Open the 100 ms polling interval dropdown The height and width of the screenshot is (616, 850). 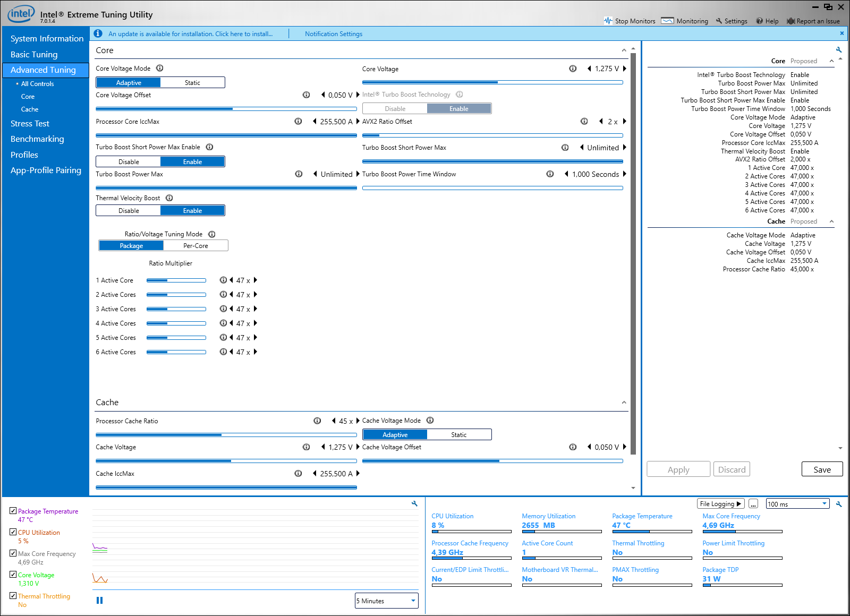point(797,504)
